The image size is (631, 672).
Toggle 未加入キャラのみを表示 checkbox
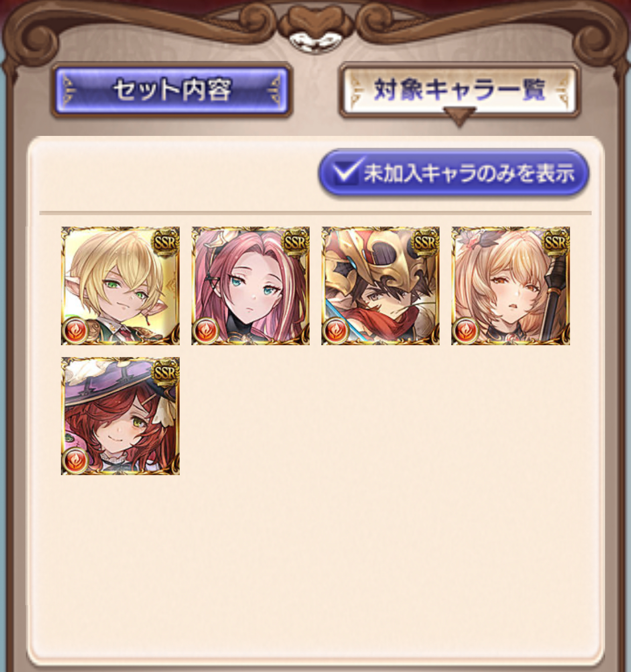tap(453, 173)
